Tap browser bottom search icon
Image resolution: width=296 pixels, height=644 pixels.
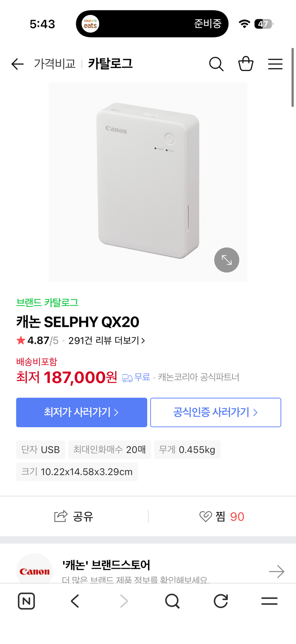click(x=172, y=601)
